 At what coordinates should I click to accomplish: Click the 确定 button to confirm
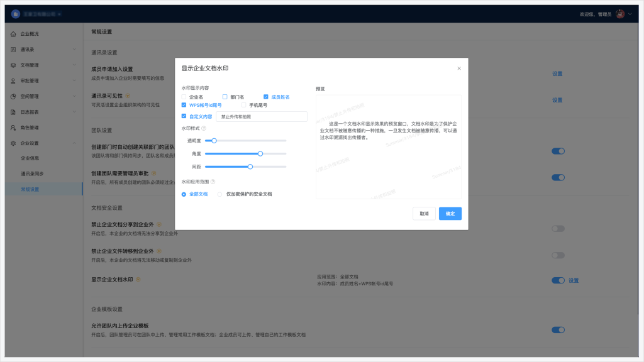(x=450, y=214)
